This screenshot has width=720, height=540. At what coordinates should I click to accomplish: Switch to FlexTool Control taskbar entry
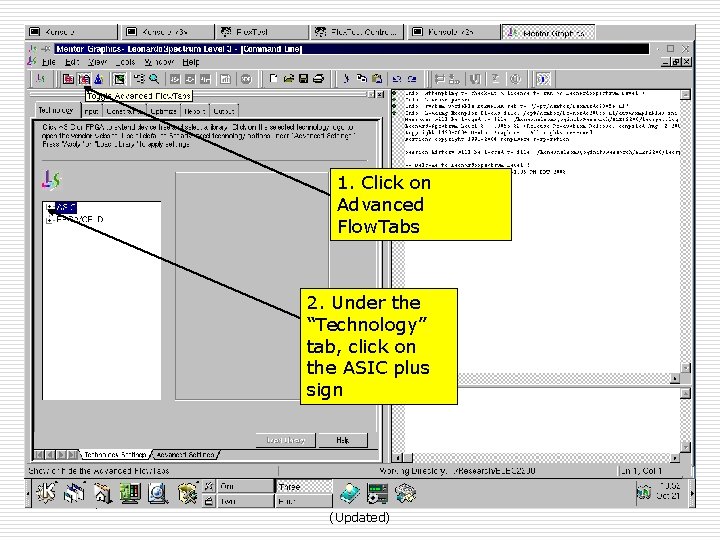[x=356, y=32]
